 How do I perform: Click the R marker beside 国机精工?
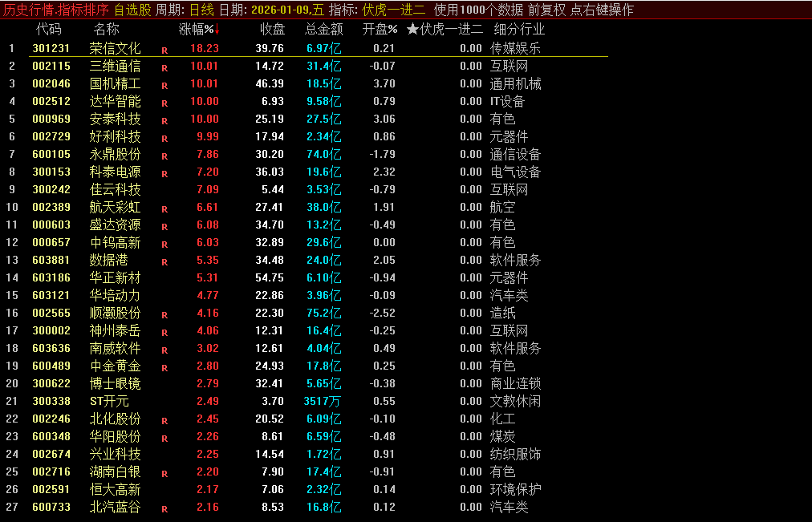click(164, 86)
